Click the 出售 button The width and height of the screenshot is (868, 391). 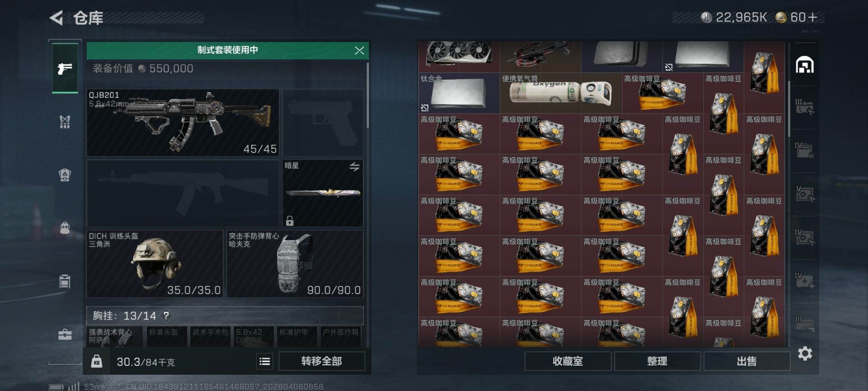tap(747, 361)
